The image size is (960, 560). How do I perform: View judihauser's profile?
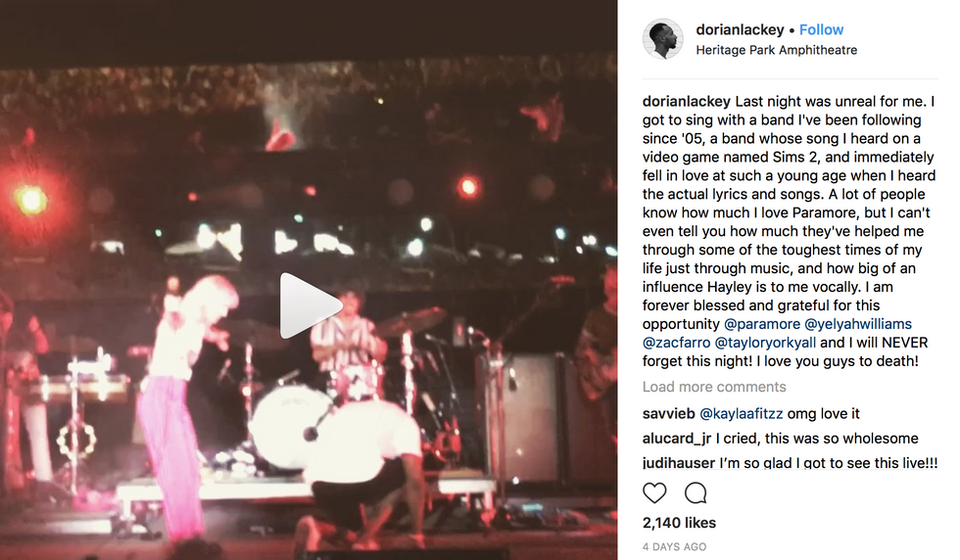(x=678, y=463)
